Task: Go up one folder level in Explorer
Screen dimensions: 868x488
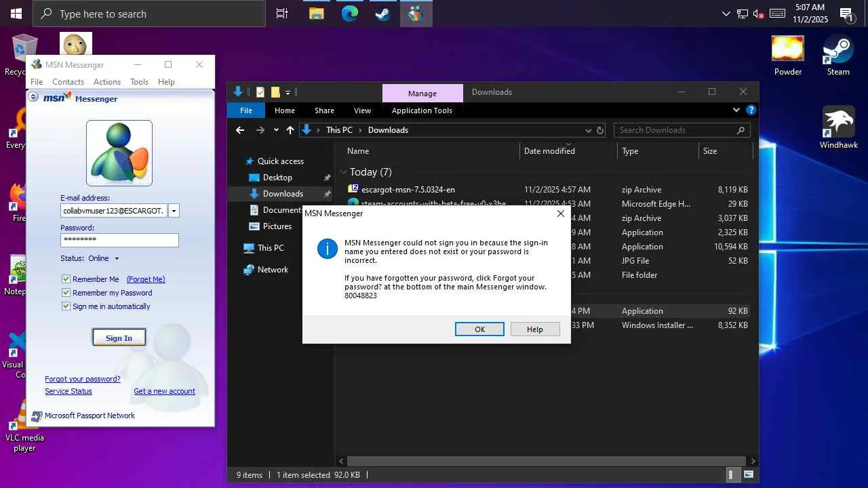Action: (290, 130)
